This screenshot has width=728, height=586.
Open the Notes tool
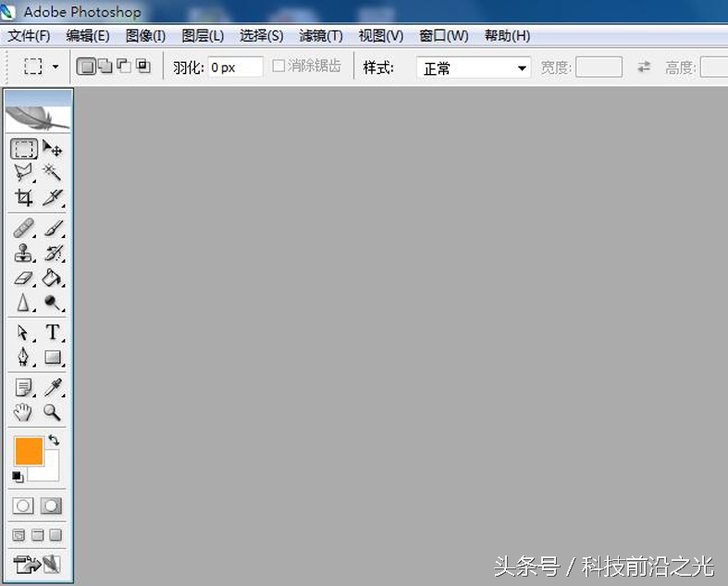click(x=24, y=387)
